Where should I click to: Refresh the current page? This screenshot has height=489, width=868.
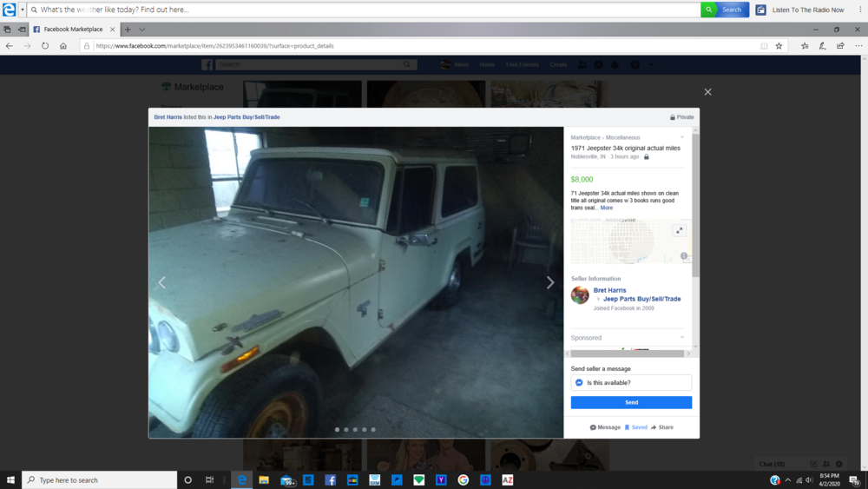tap(45, 46)
